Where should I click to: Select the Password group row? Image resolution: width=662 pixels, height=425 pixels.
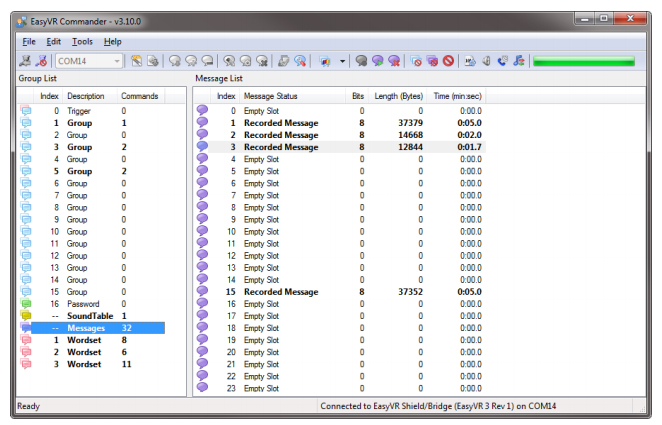point(91,304)
